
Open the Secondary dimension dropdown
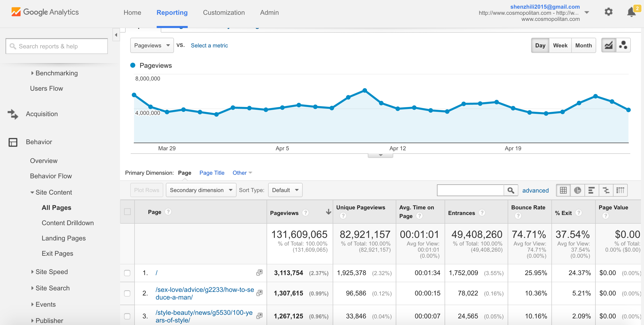click(x=201, y=190)
